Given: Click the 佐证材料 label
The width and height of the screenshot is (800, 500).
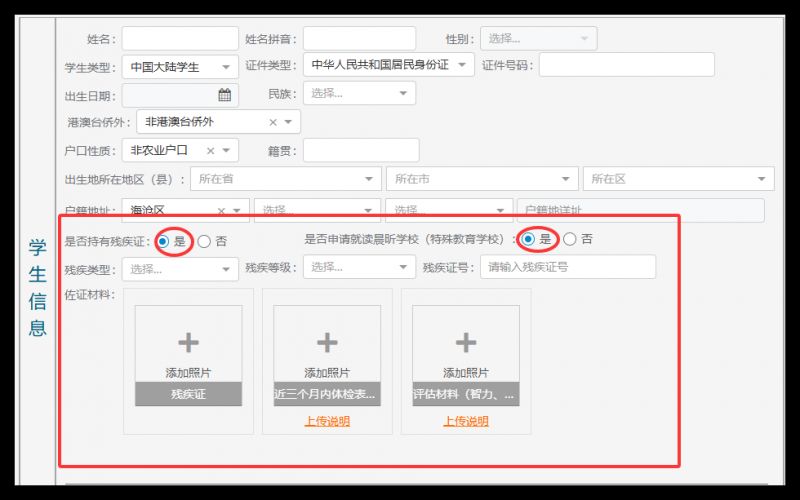Looking at the screenshot, I should point(90,295).
